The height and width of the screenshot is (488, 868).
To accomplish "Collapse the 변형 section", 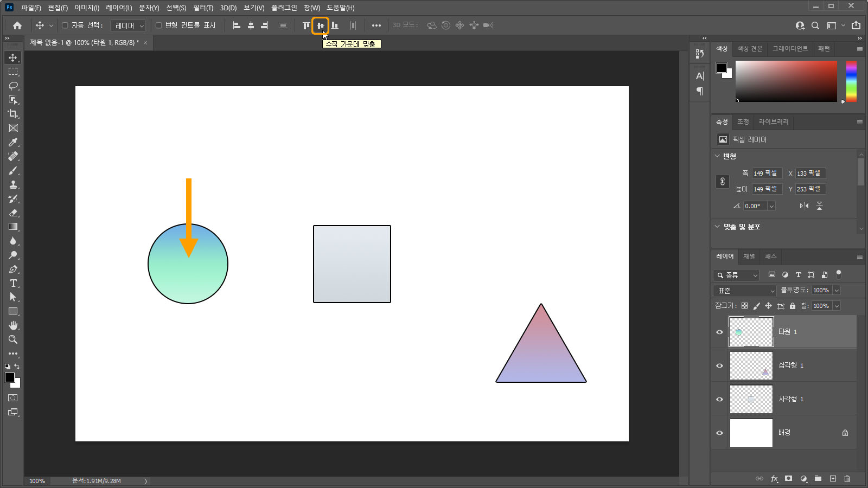I will tap(717, 156).
